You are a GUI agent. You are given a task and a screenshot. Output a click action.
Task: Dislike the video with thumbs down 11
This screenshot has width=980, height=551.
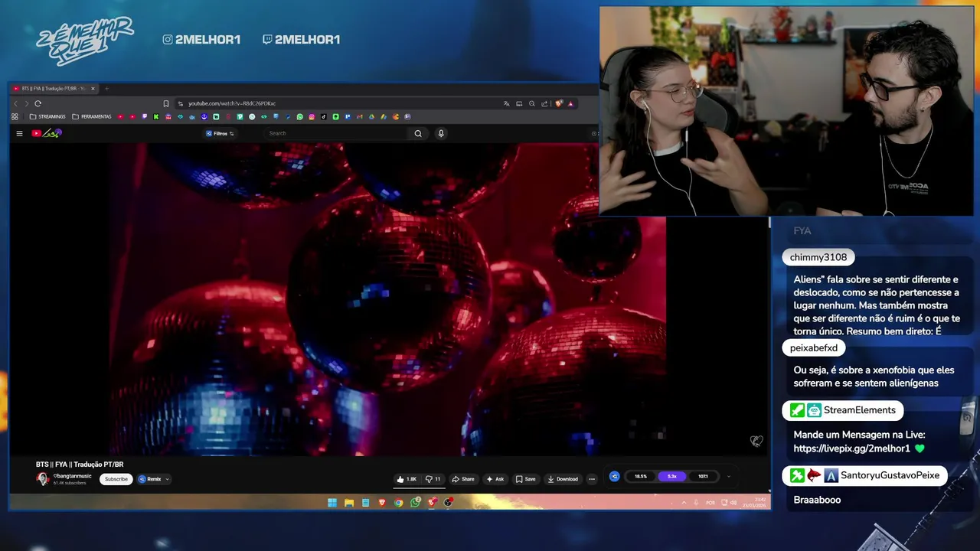433,479
